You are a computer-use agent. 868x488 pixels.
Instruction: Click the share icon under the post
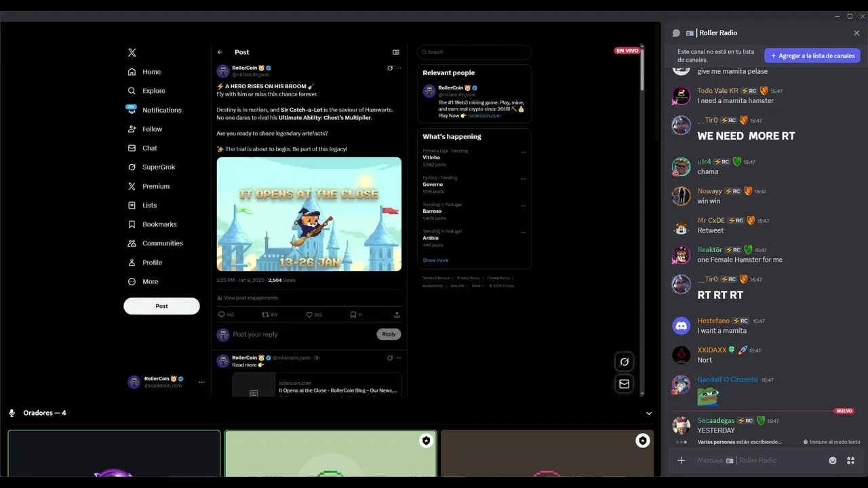[397, 314]
